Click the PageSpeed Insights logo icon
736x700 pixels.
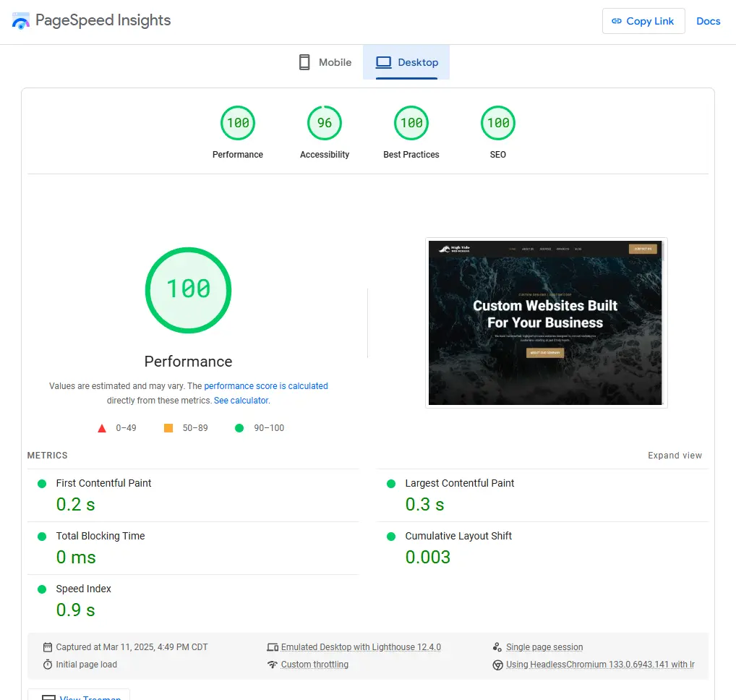pos(21,21)
